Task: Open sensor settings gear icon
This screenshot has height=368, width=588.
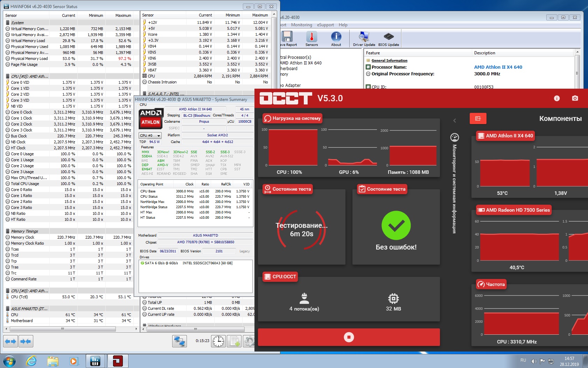Action: [x=249, y=341]
